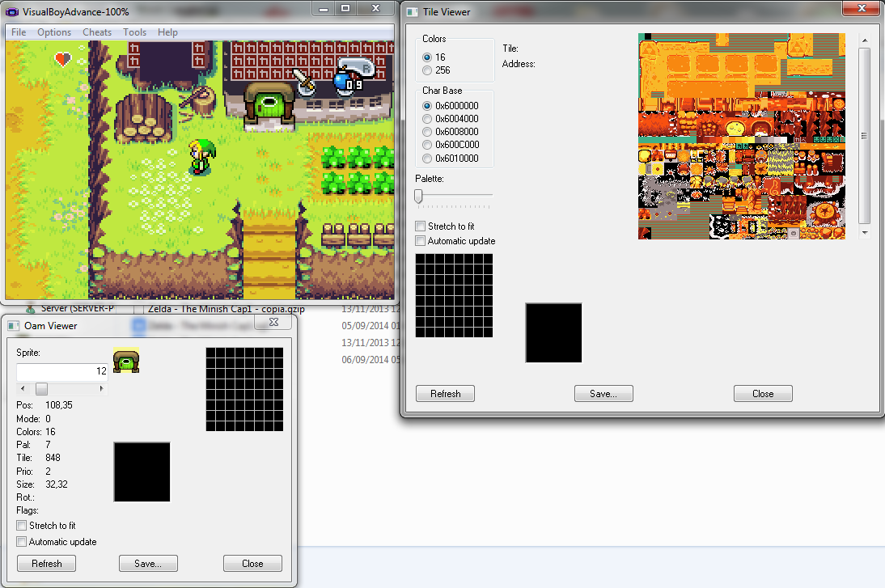
Task: Click the green creature in the doorway
Action: [x=269, y=105]
